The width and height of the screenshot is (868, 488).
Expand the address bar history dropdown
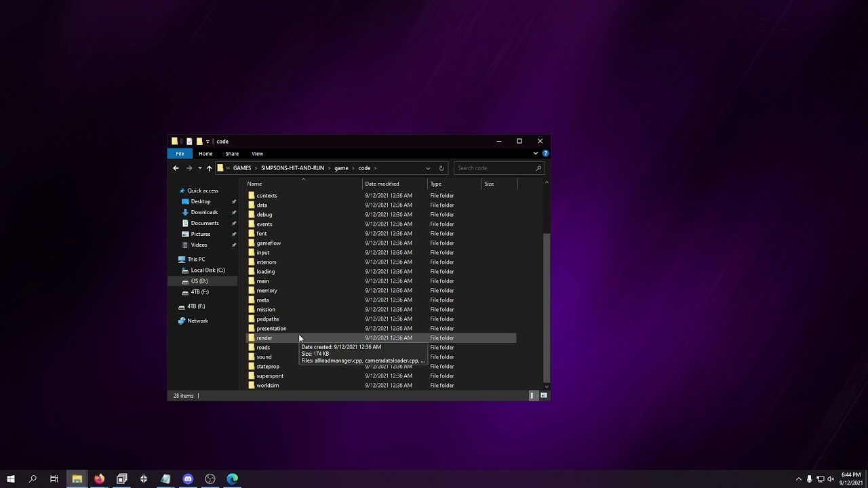point(428,168)
